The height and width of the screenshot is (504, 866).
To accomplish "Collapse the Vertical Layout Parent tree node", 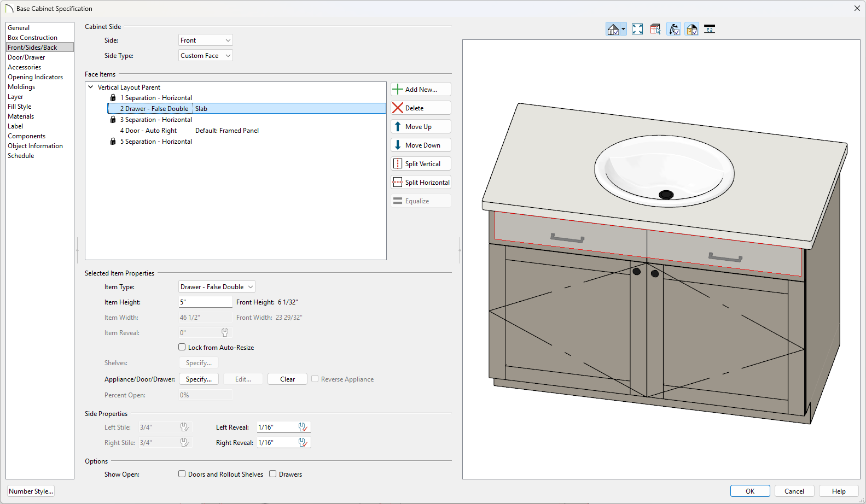I will click(x=91, y=87).
